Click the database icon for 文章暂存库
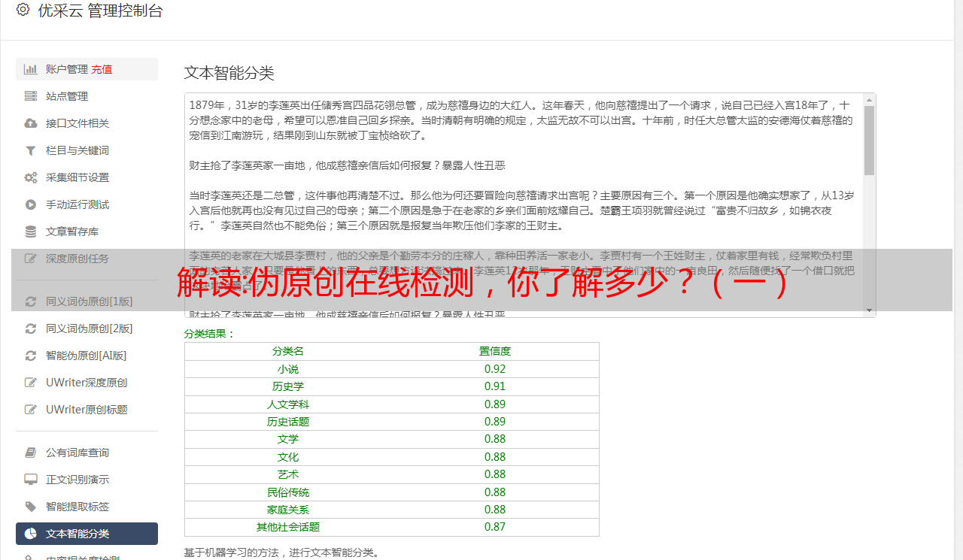 (31, 232)
